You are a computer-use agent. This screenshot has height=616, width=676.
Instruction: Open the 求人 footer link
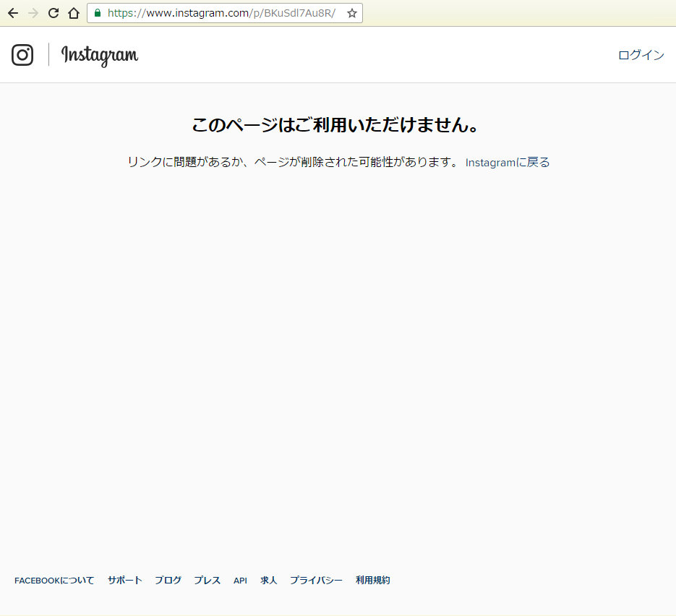coord(268,581)
